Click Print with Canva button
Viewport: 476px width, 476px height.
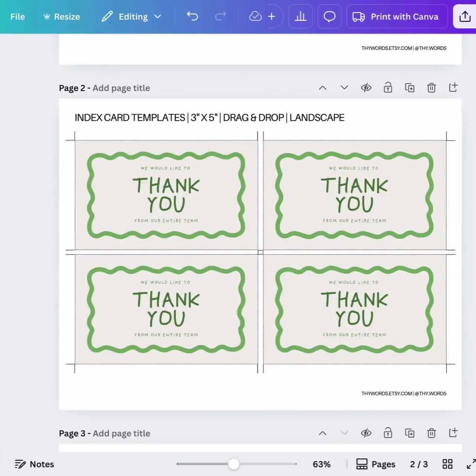(x=397, y=16)
